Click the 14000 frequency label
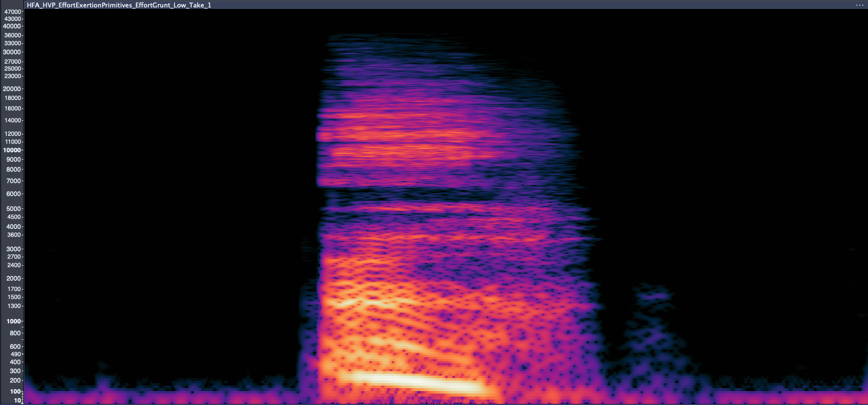This screenshot has height=405, width=868. [12, 120]
